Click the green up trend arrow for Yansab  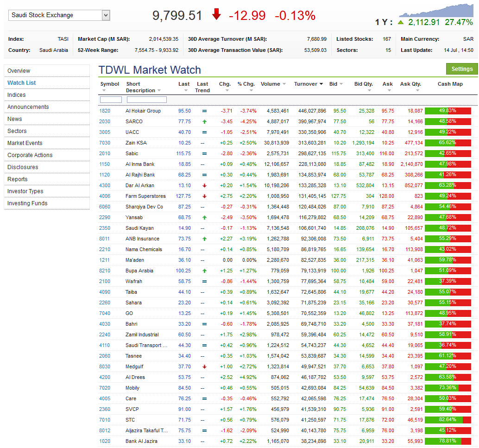pos(204,218)
